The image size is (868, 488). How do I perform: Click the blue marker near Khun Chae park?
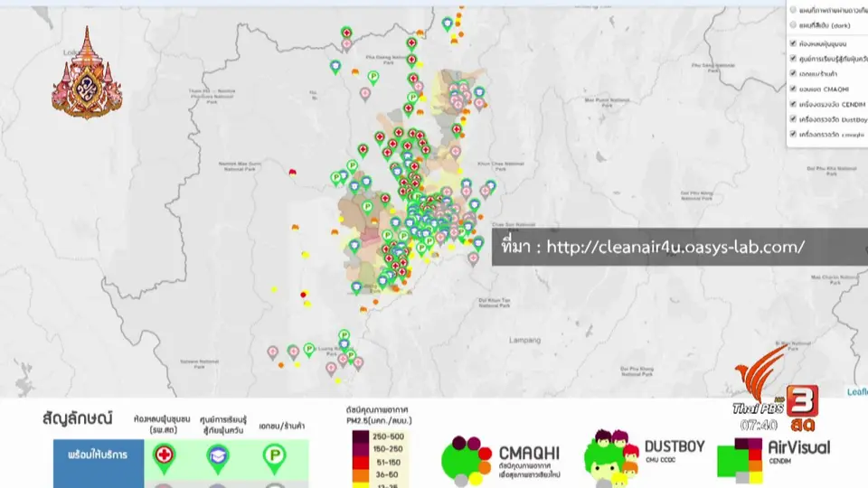(x=490, y=186)
